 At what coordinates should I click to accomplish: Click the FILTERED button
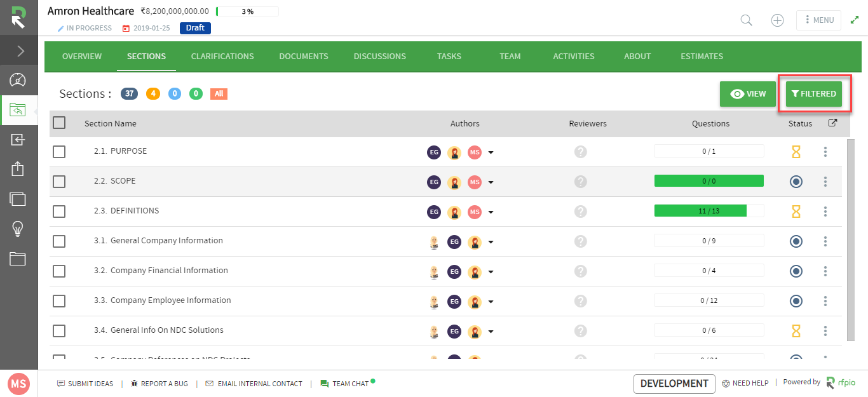(814, 94)
